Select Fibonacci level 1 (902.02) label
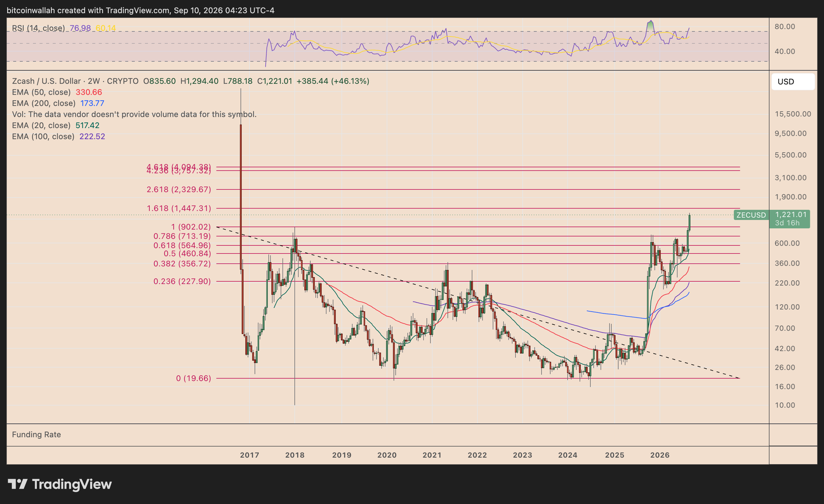Screen dimensions: 824x504 [191, 227]
